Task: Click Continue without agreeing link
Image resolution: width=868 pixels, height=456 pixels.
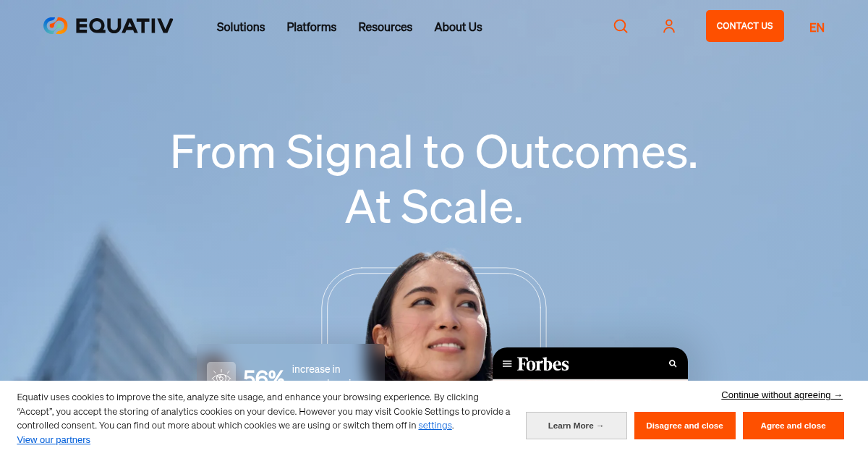Action: 782,394
